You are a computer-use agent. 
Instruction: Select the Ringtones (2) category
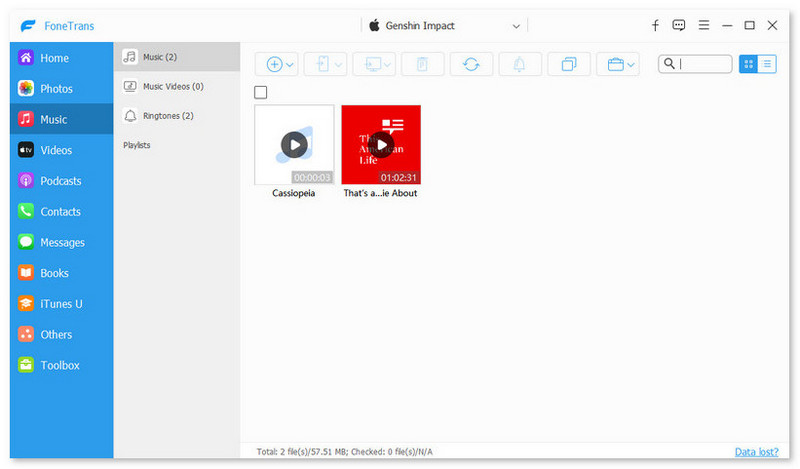(x=167, y=116)
